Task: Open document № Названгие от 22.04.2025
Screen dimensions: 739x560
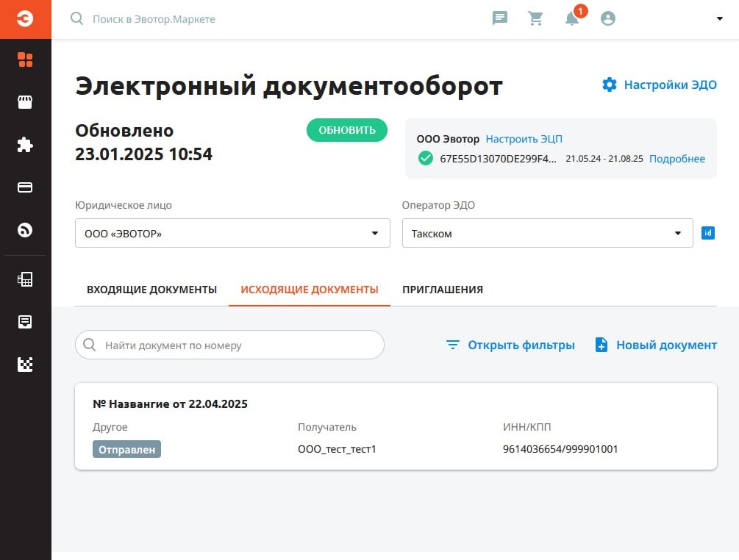Action: [170, 404]
